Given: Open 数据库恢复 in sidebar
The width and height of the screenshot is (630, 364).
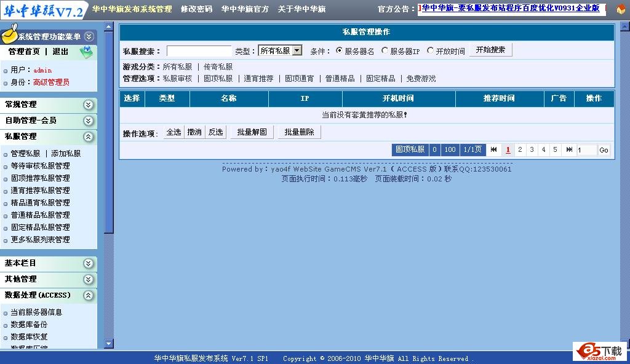Looking at the screenshot, I should click(29, 337).
